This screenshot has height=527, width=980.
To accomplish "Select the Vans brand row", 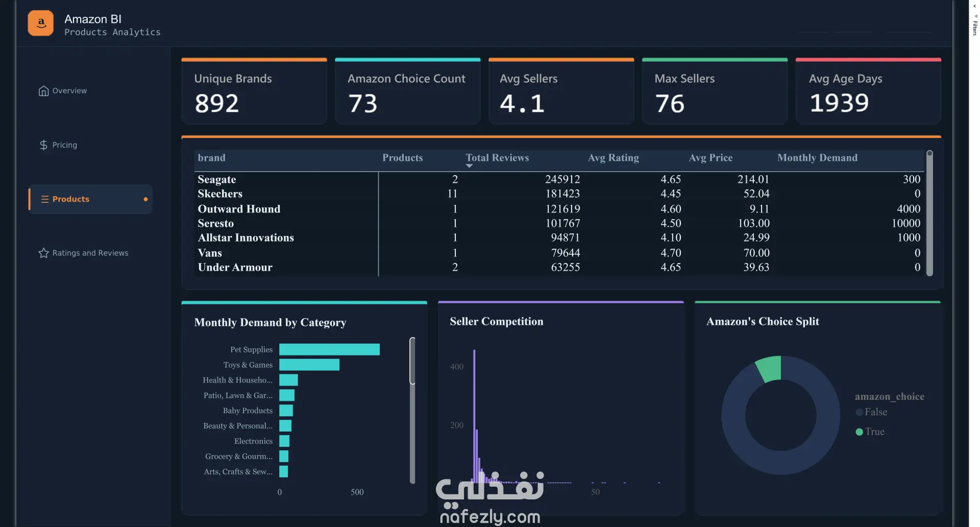I will point(559,253).
